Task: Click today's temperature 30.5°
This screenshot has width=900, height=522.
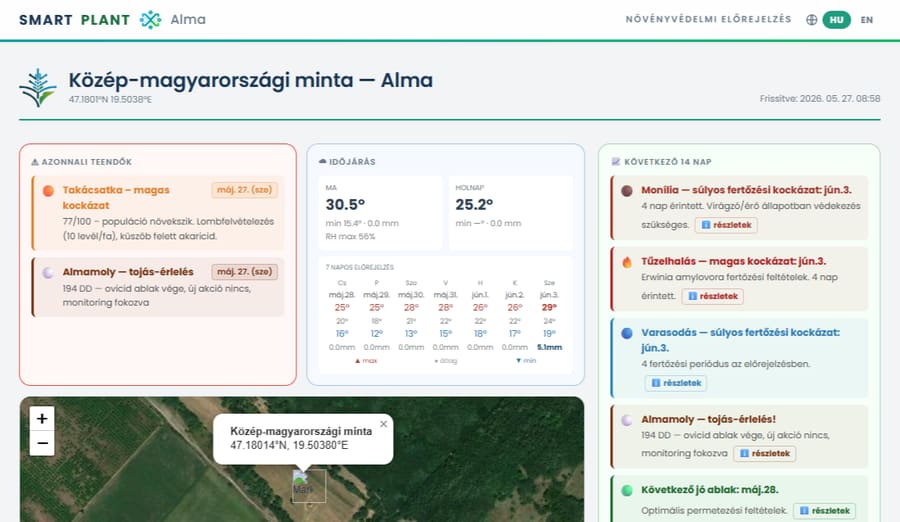Action: pyautogui.click(x=345, y=205)
